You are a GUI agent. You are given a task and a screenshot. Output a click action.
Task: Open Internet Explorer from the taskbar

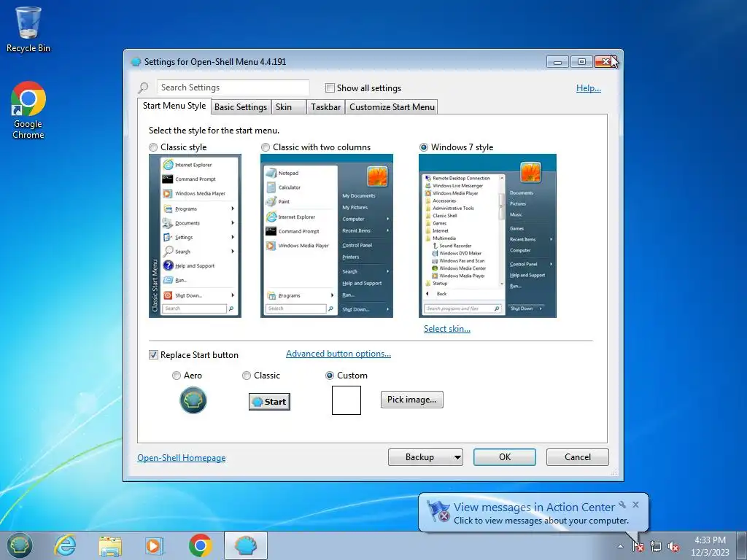point(65,545)
